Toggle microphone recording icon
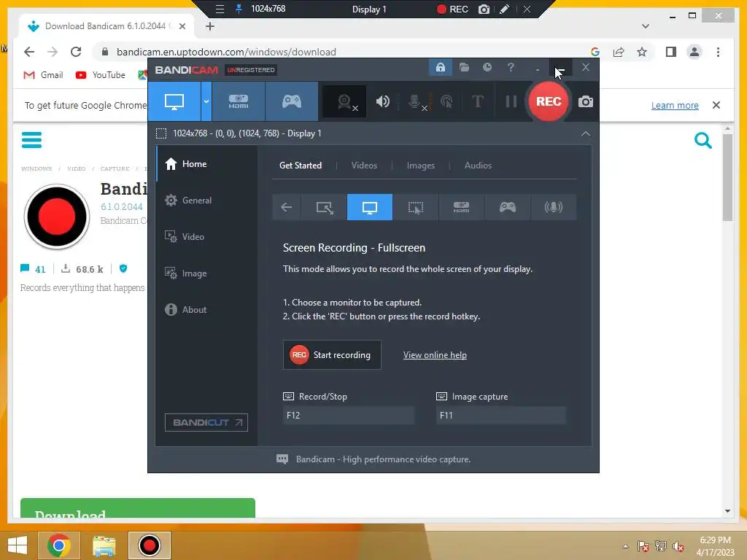747x560 pixels. pyautogui.click(x=416, y=101)
